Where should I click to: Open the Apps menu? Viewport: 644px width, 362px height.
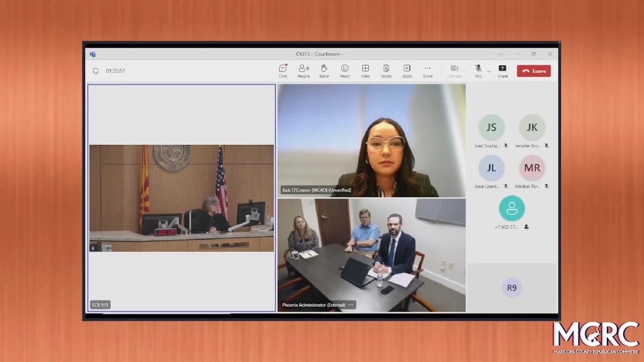point(407,71)
